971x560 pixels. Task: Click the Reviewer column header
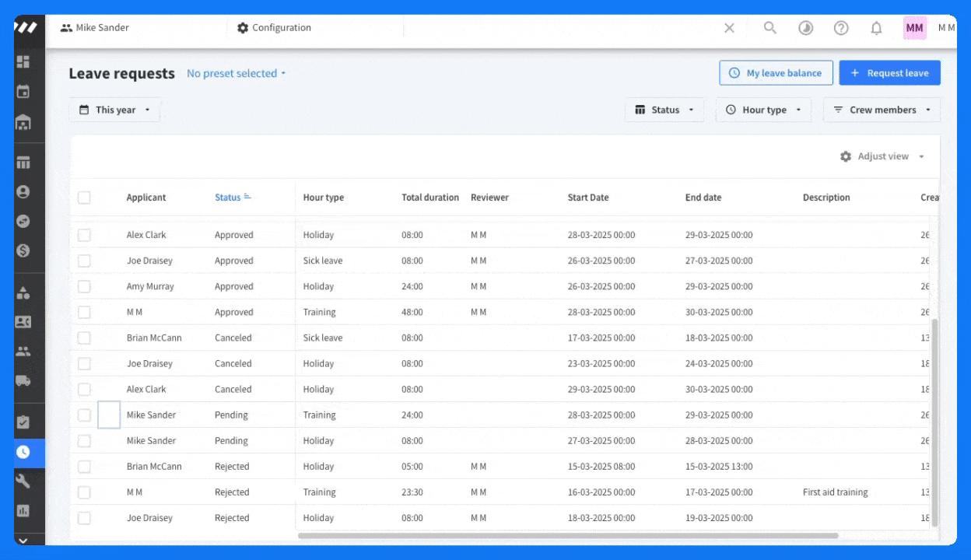(x=489, y=198)
